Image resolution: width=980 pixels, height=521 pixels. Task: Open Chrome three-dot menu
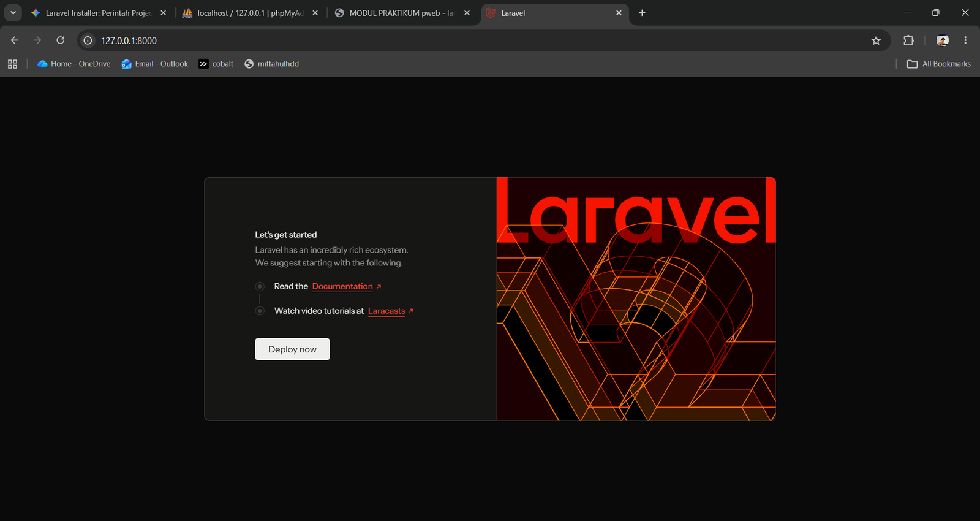[x=965, y=40]
